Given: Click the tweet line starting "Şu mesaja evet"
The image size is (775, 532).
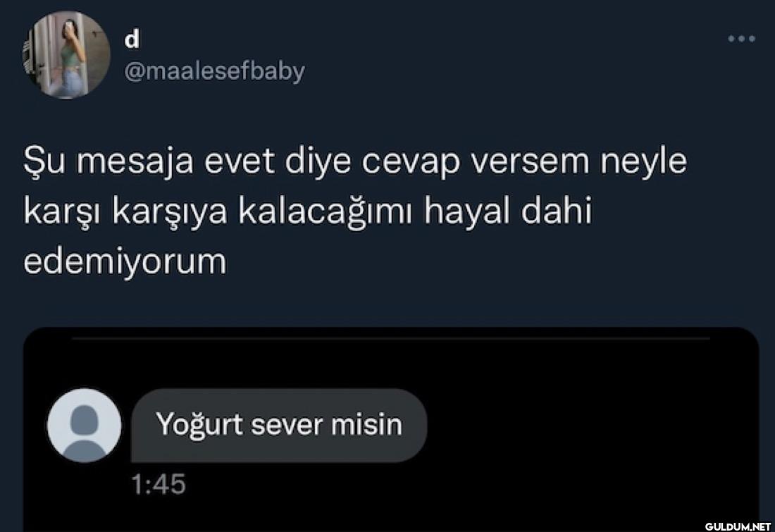Looking at the screenshot, I should [355, 161].
